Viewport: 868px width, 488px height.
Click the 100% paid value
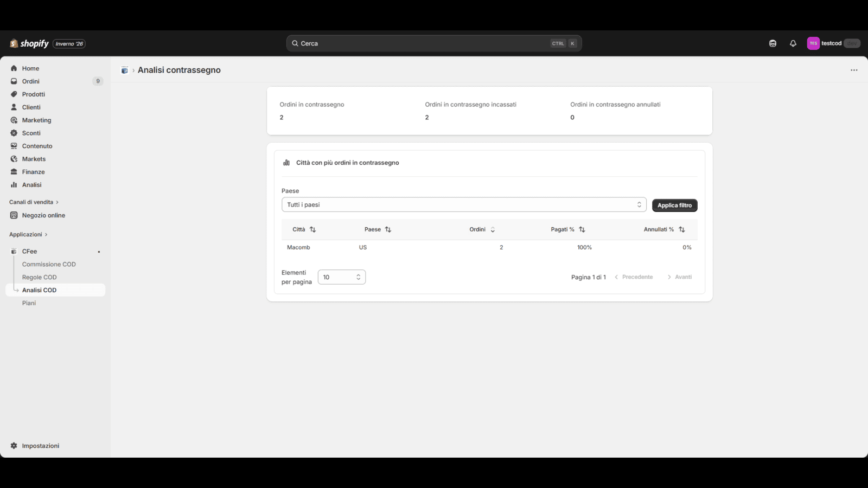coord(584,247)
